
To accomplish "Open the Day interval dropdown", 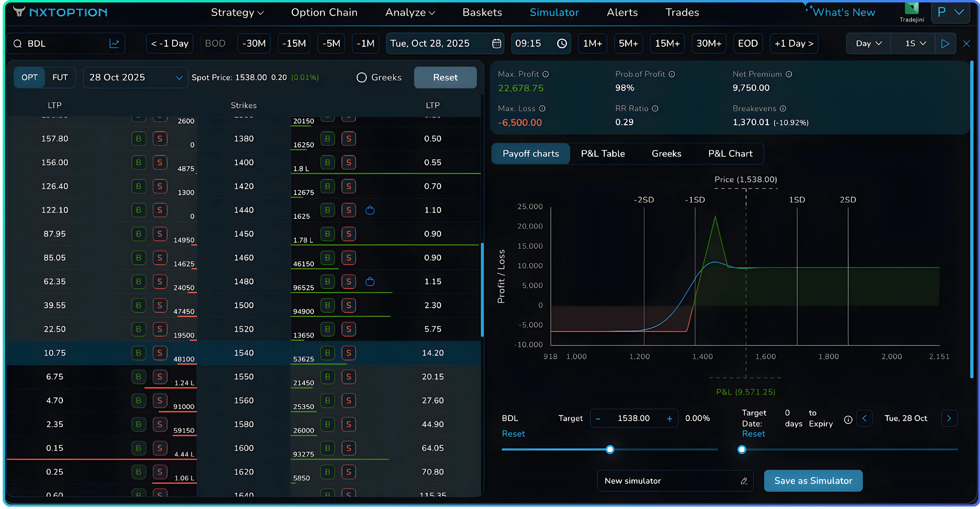I will click(868, 43).
